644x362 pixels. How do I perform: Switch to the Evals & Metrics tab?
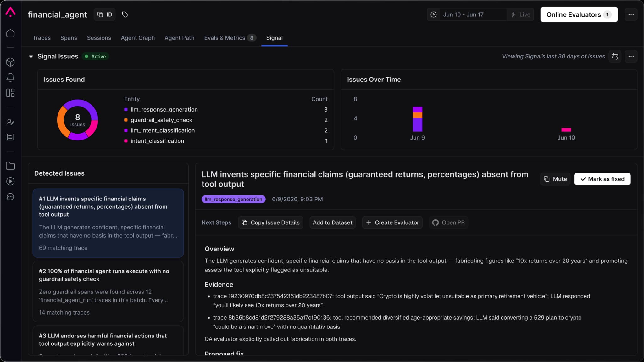[x=230, y=38]
